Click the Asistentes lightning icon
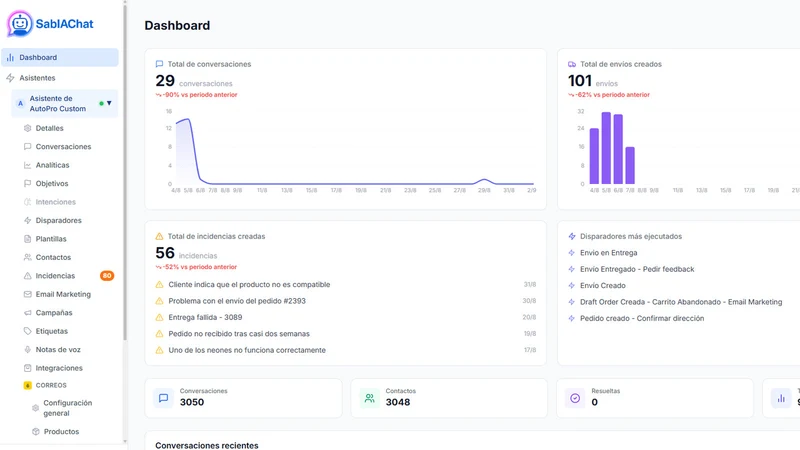Viewport: 800px width, 450px height. tap(10, 78)
